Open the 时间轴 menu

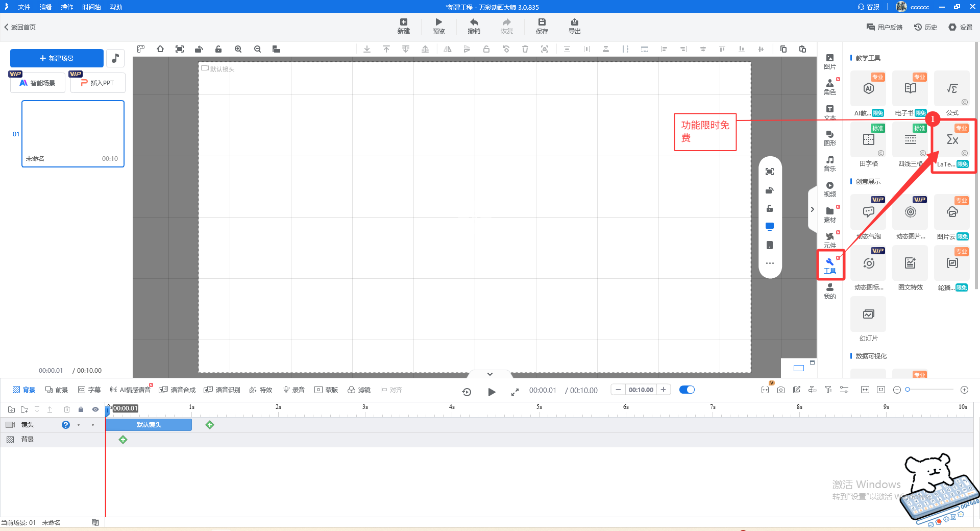pos(91,7)
